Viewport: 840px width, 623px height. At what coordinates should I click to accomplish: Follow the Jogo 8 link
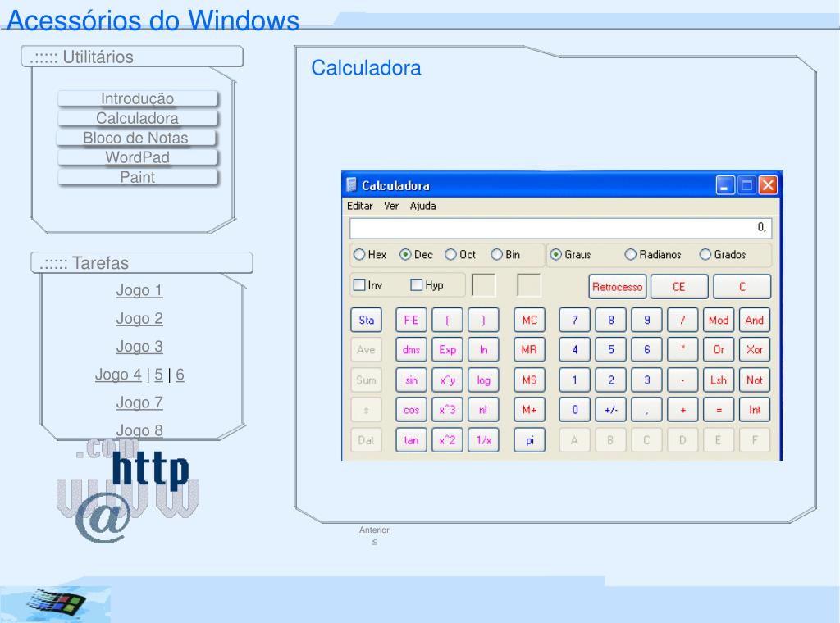tap(139, 430)
